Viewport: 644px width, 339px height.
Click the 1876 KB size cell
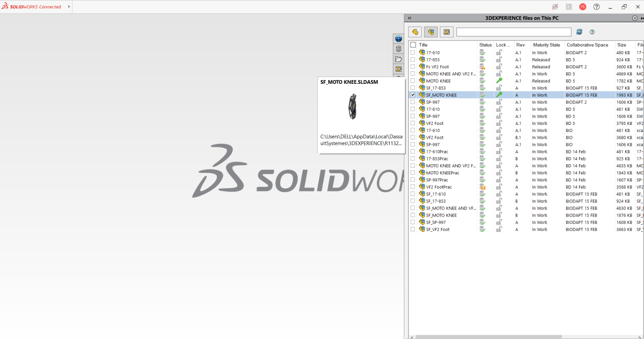[x=624, y=215]
